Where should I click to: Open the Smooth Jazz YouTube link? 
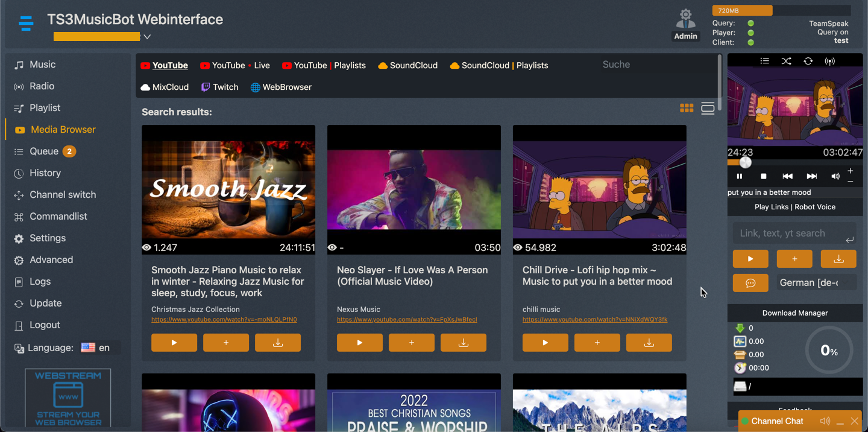click(x=224, y=320)
